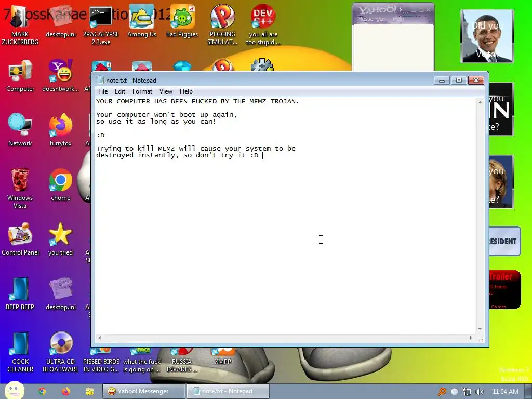Open Windows Vista recycle bin icon
This screenshot has width=532, height=399.
pyautogui.click(x=20, y=189)
